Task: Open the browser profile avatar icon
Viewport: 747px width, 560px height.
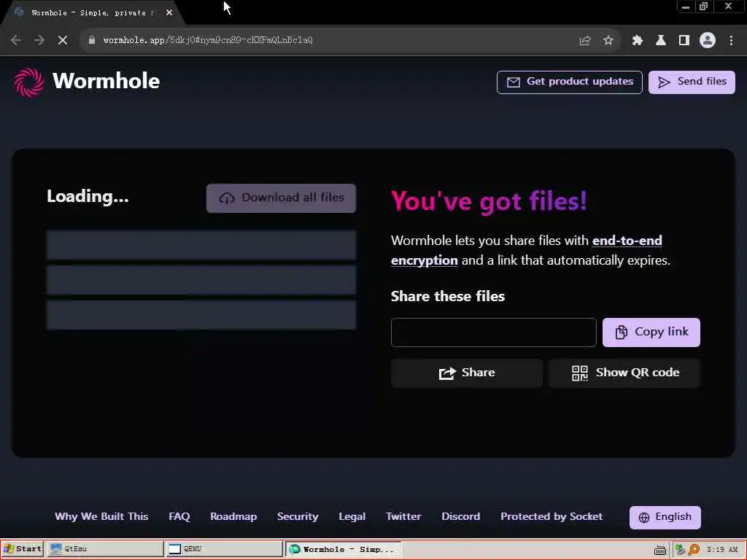Action: tap(708, 41)
